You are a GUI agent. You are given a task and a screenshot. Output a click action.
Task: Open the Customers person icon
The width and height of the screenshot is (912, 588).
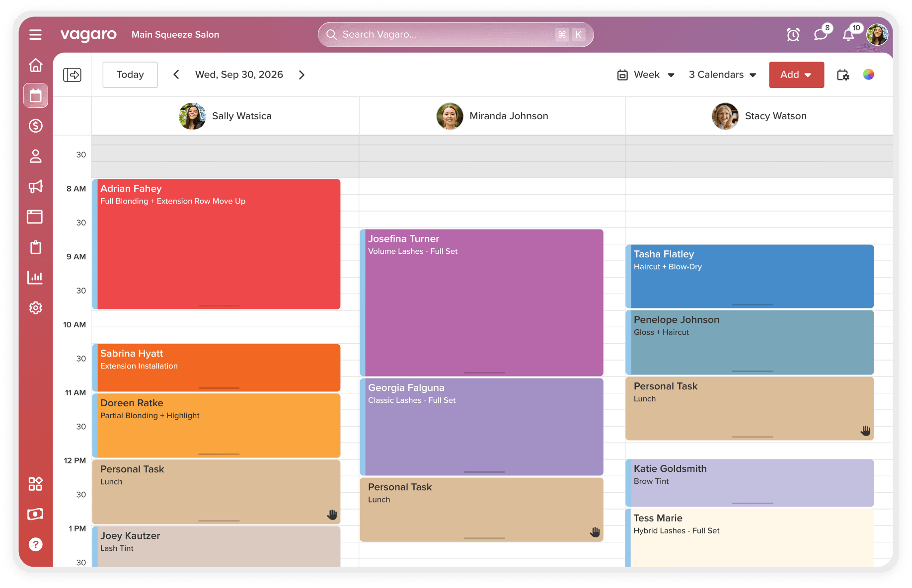coord(35,156)
